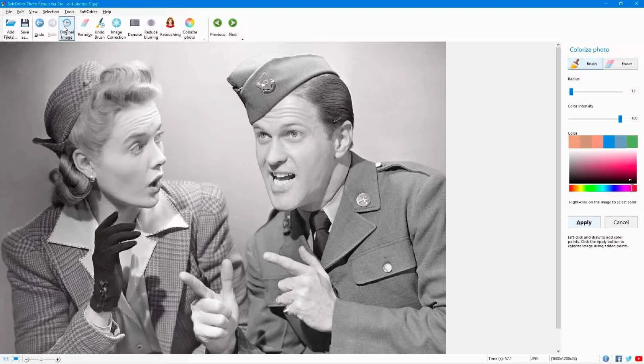Open the SoftOrbits menu
Screen dimensions: 644x364
coord(88,12)
